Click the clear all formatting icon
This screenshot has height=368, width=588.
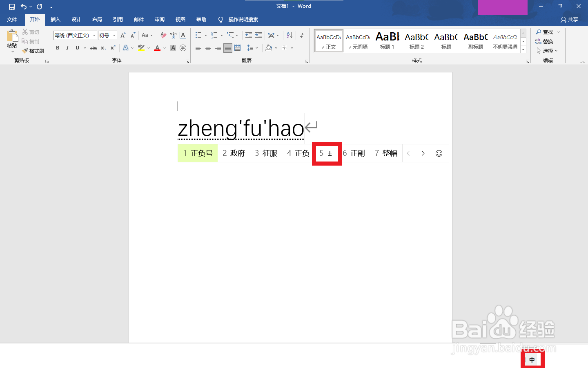click(x=163, y=35)
